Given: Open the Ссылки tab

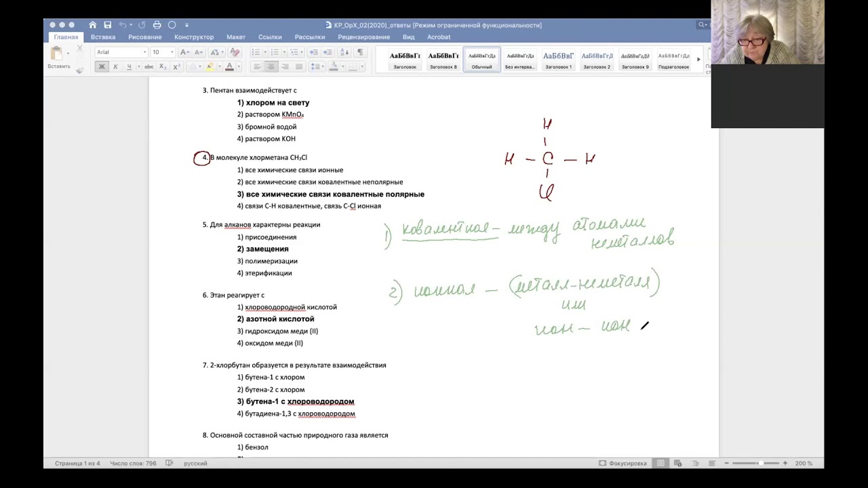Looking at the screenshot, I should point(270,37).
